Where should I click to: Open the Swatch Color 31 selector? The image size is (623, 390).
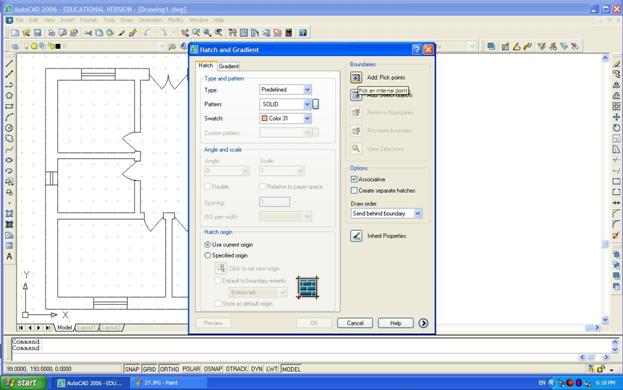[x=285, y=118]
